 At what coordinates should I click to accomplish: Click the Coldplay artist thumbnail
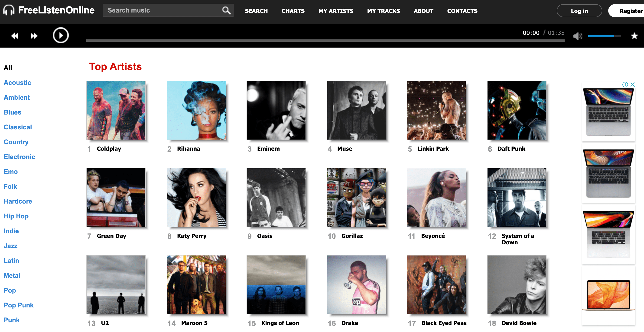point(117,111)
